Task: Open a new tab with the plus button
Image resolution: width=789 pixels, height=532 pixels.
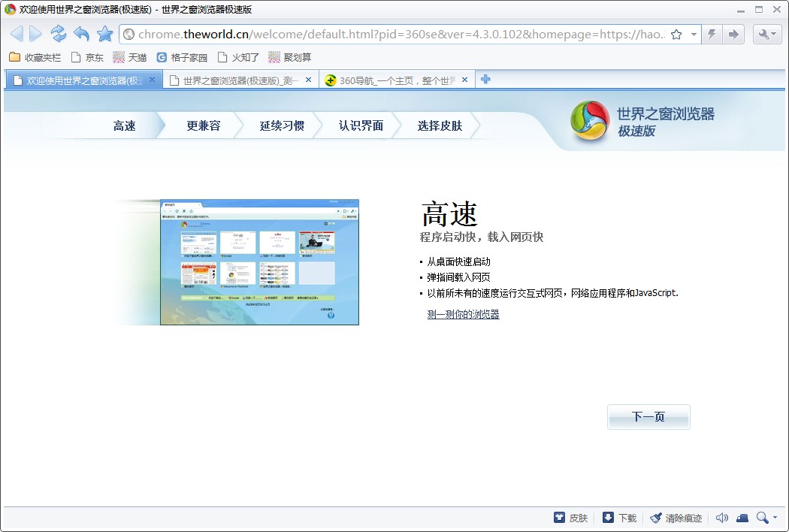Action: [x=485, y=78]
